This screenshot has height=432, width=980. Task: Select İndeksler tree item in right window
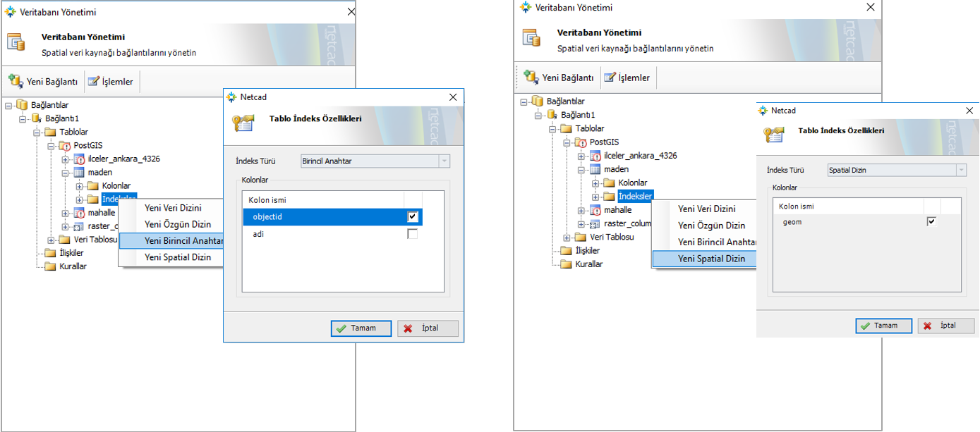click(635, 197)
